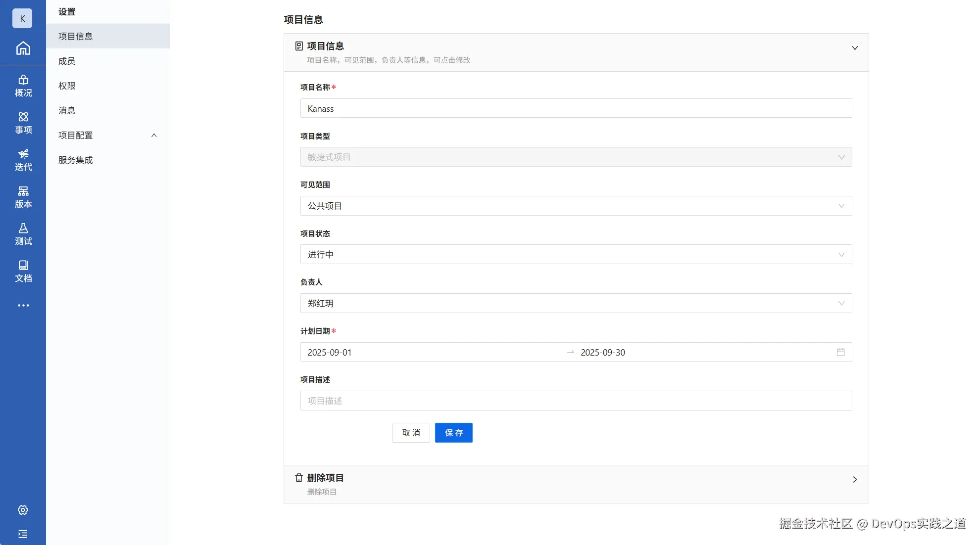Open the 事项 work items section

tap(23, 123)
